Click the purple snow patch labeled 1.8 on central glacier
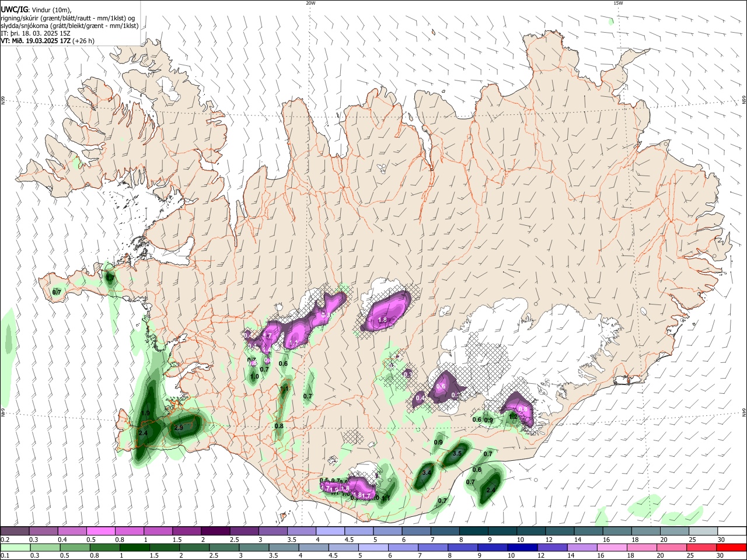 click(x=387, y=312)
